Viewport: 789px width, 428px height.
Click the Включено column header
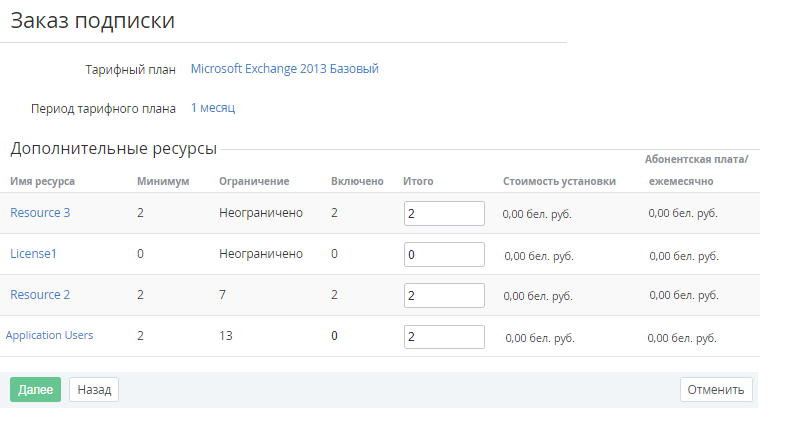[x=357, y=181]
